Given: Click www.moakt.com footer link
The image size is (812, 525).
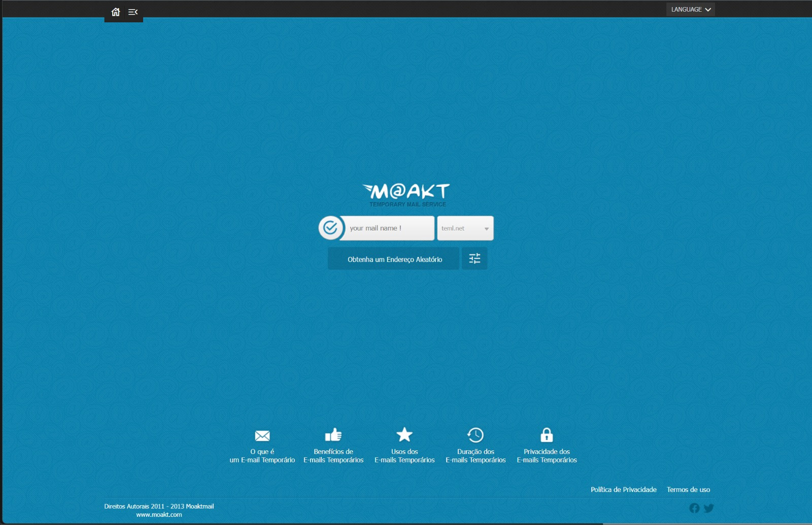Looking at the screenshot, I should [x=159, y=515].
